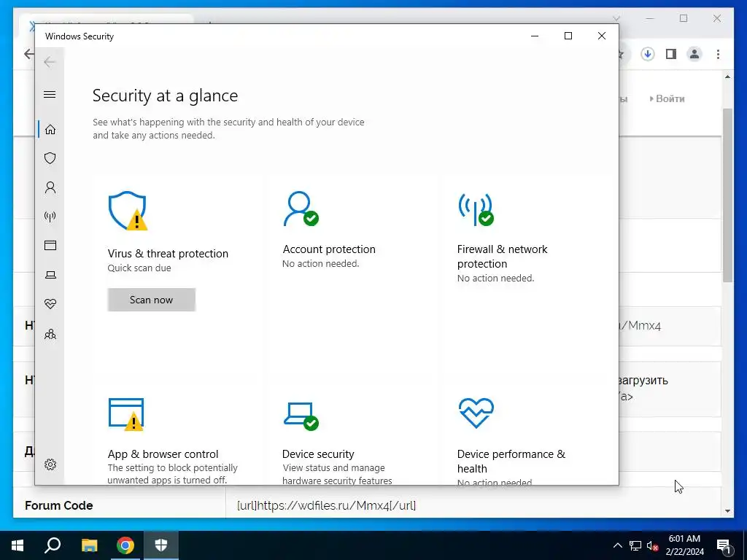
Task: Open the Virus & threat protection heading
Action: coord(168,253)
